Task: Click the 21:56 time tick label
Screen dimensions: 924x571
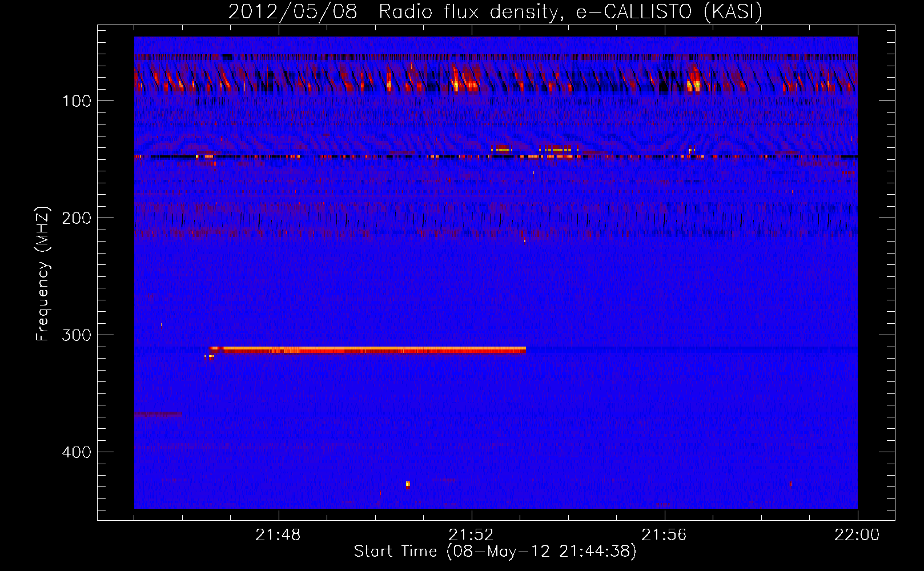Action: pos(664,535)
